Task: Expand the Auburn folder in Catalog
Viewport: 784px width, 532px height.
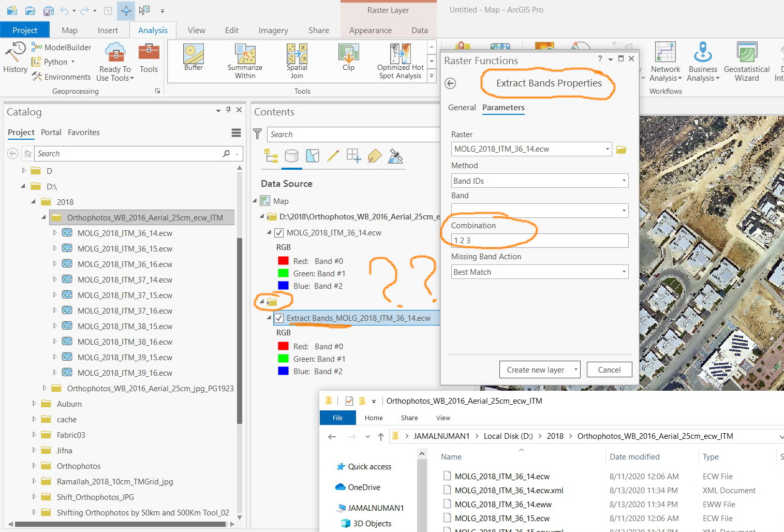Action: pyautogui.click(x=34, y=403)
